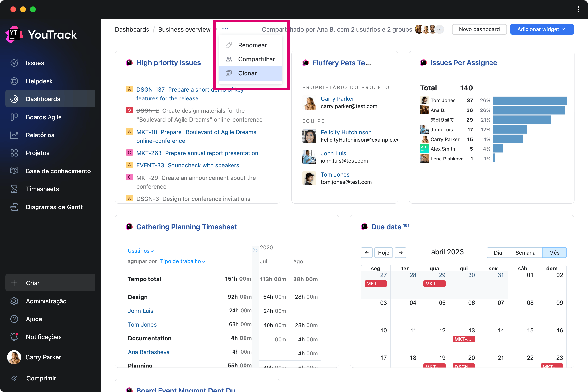The image size is (588, 392).
Task: Select the Mês calendar view
Action: click(x=554, y=253)
